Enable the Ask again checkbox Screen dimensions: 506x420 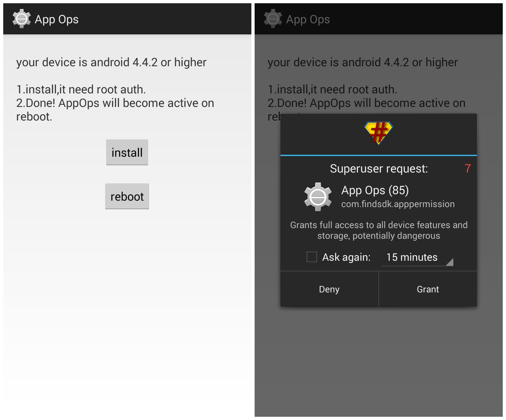pos(311,257)
